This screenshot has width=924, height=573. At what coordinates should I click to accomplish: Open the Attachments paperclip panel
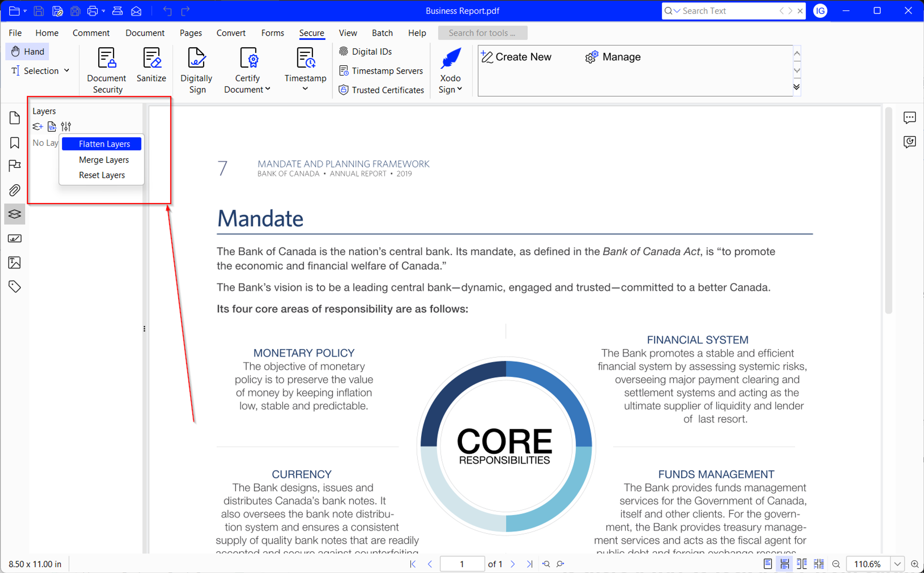(x=14, y=190)
